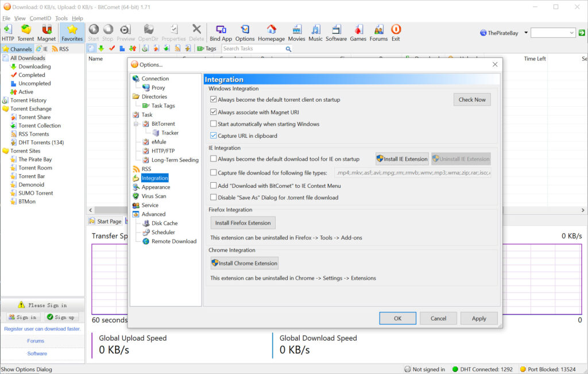The width and height of the screenshot is (588, 374).
Task: Click the Install Firefox Extension button
Action: [243, 223]
